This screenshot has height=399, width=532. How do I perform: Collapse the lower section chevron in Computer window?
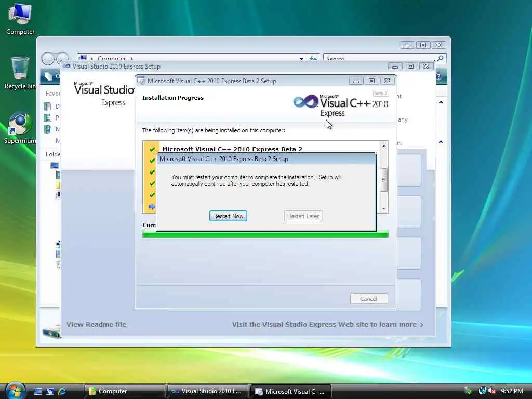[441, 142]
